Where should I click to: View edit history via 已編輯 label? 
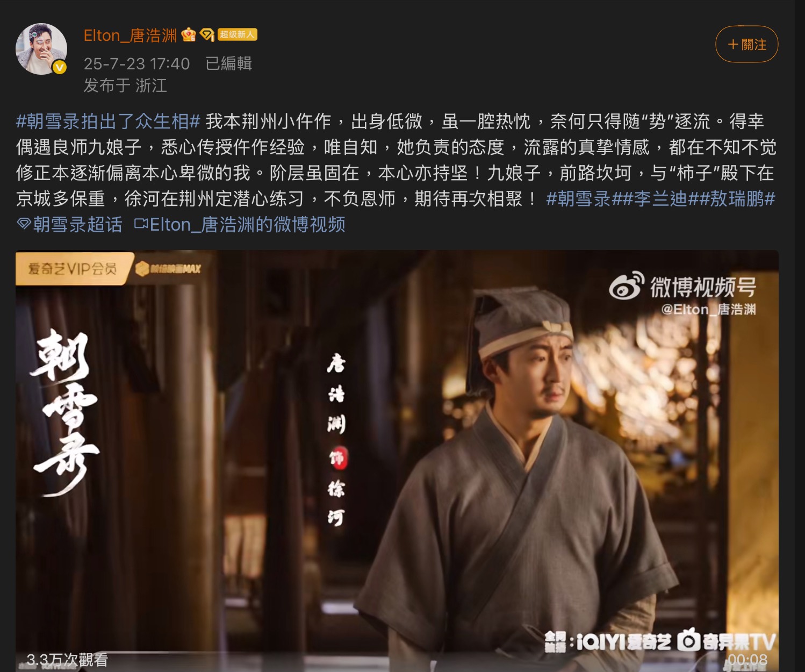228,63
